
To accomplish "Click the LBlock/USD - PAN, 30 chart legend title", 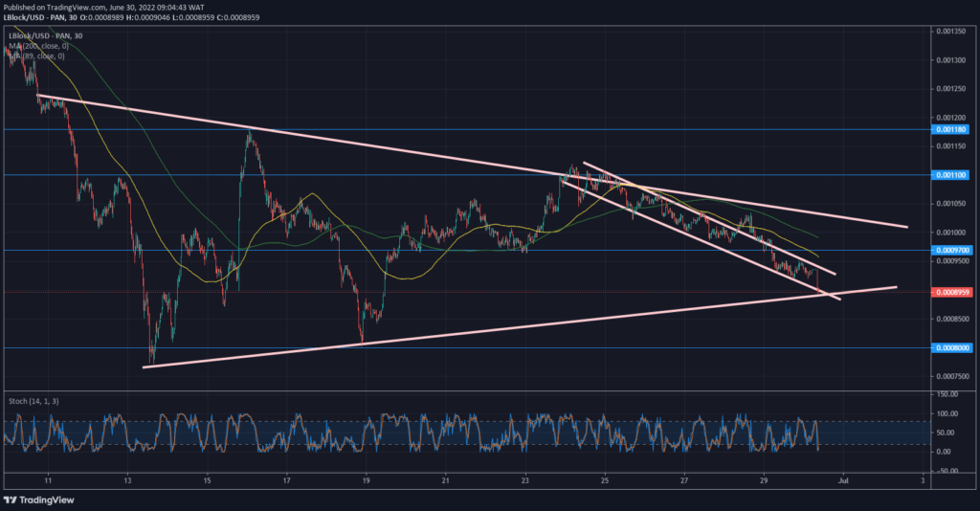I will pyautogui.click(x=46, y=35).
